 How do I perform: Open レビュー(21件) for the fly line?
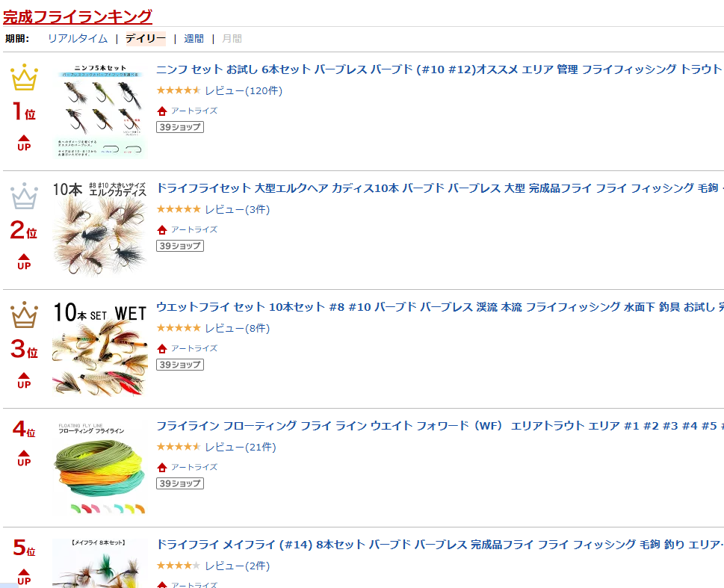(240, 447)
